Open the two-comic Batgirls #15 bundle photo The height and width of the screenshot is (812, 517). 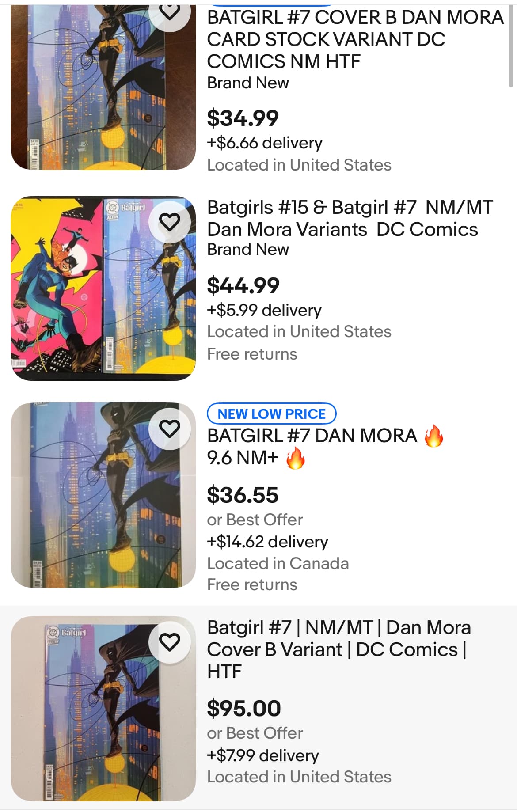pos(103,288)
